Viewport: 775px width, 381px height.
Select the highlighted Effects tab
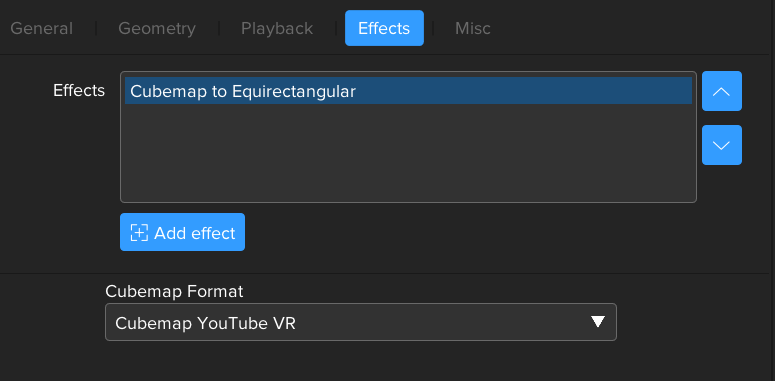384,28
